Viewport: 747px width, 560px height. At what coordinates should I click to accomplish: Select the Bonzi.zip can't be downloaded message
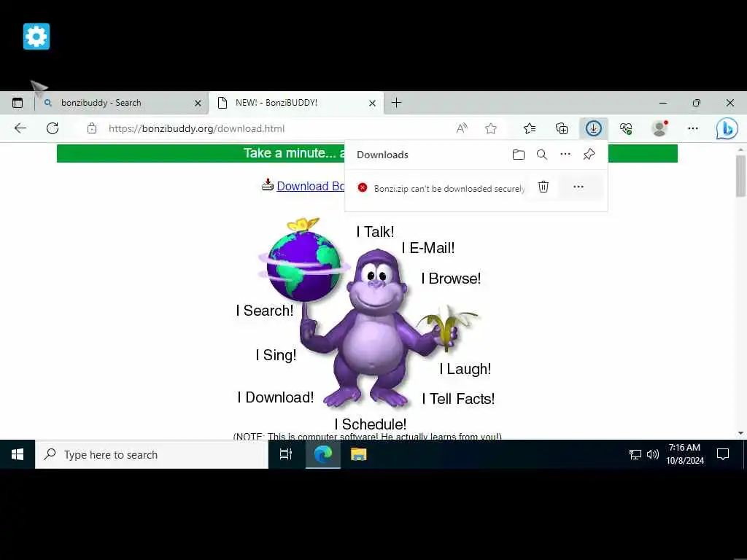pyautogui.click(x=449, y=189)
